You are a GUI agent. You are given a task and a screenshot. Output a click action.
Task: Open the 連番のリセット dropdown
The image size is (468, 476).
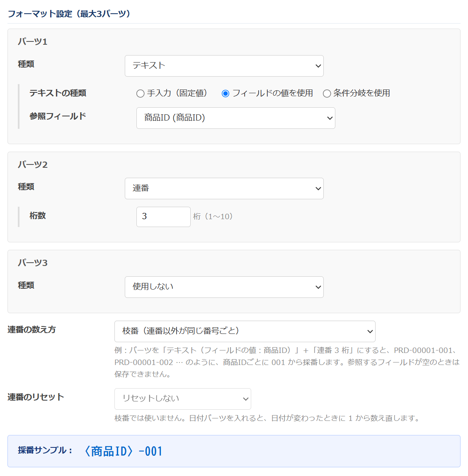(x=182, y=399)
